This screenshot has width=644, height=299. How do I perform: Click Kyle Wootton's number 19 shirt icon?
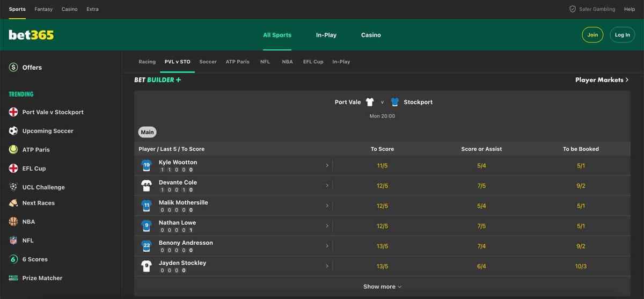pyautogui.click(x=146, y=166)
